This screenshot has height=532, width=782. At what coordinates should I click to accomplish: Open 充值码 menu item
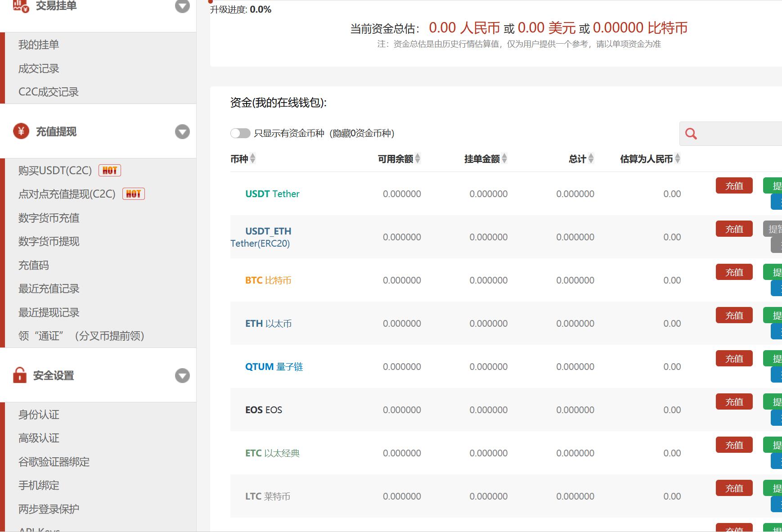(33, 265)
